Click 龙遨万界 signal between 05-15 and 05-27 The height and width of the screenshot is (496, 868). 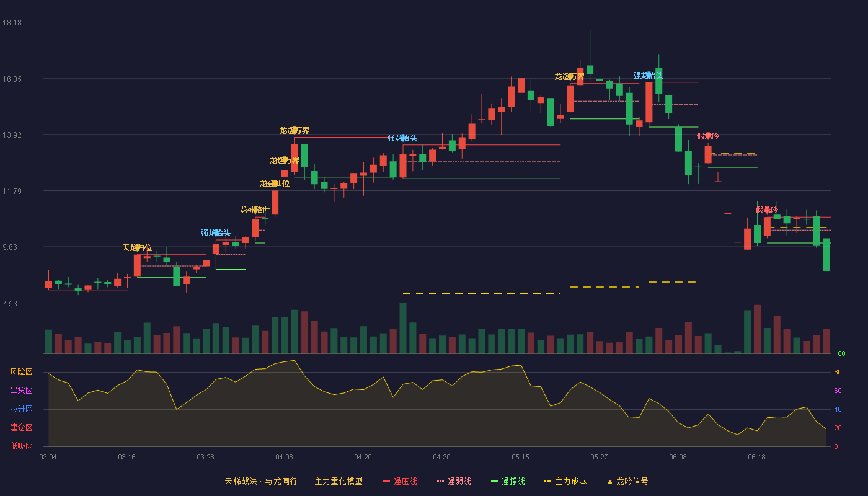[x=570, y=77]
